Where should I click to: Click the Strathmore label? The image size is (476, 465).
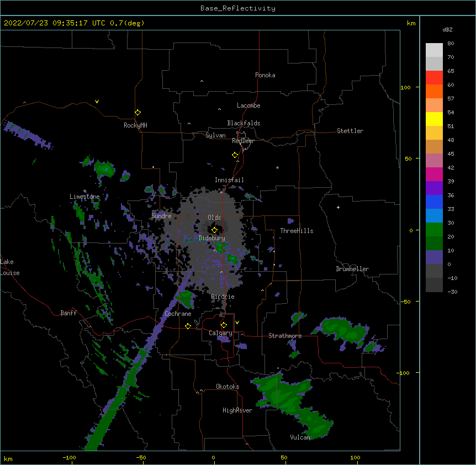(x=285, y=336)
